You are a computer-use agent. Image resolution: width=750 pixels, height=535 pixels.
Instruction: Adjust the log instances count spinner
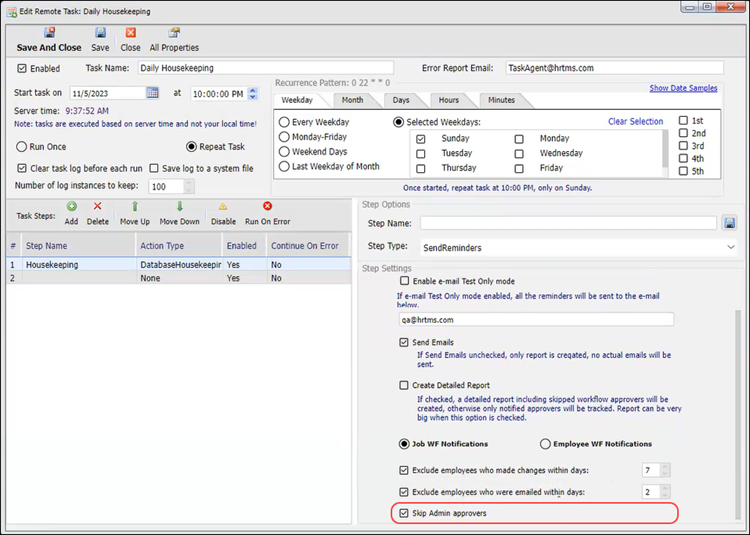(x=189, y=186)
